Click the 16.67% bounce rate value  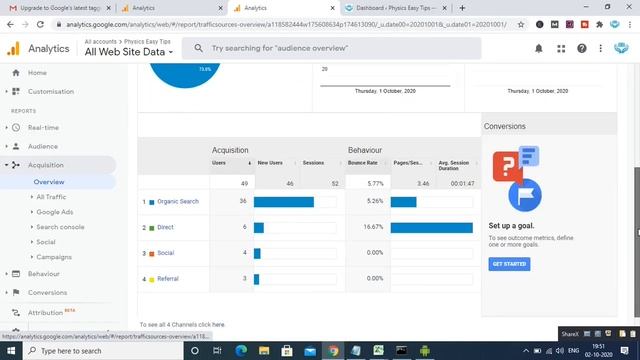373,227
